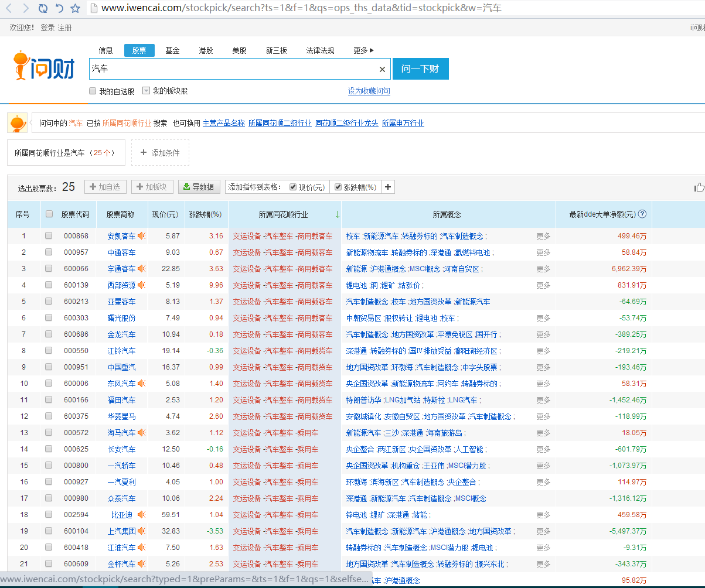
Task: Open the 美股 tab
Action: 239,50
